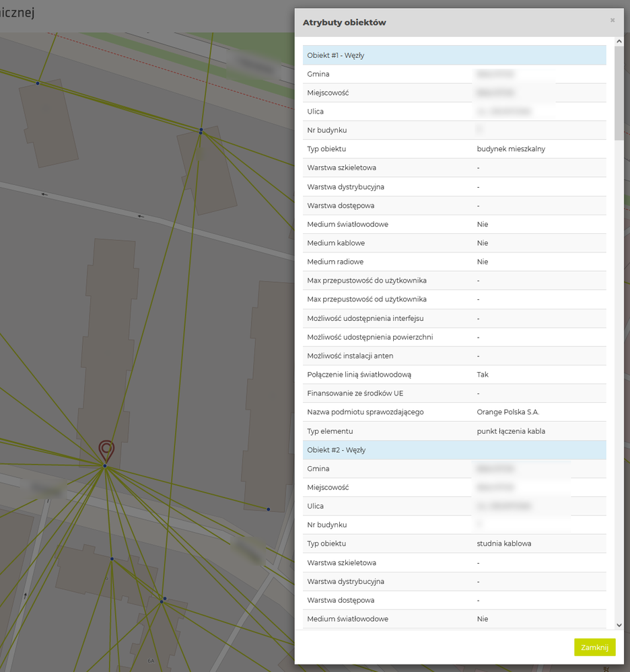The width and height of the screenshot is (630, 672).
Task: Click the isolated node dot on the right building
Action: (x=268, y=509)
